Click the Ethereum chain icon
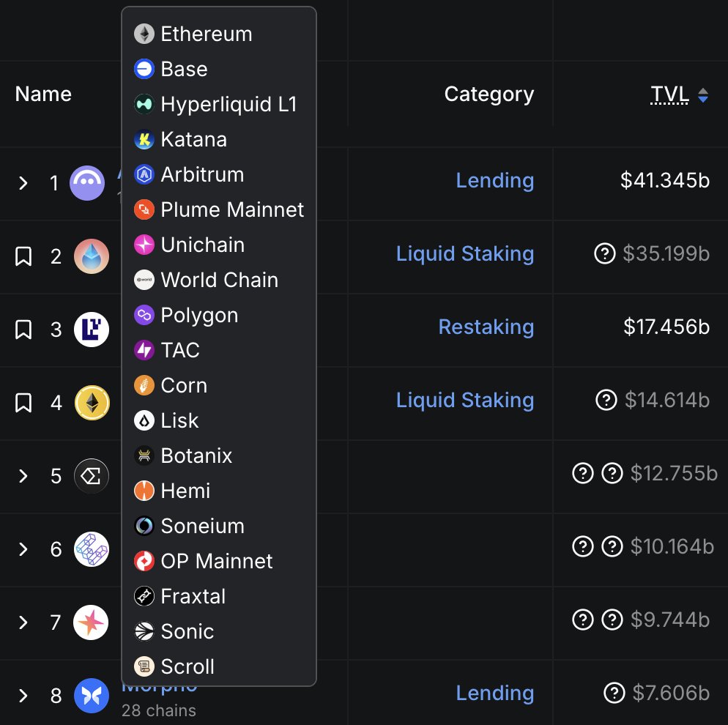The height and width of the screenshot is (725, 728). tap(144, 34)
